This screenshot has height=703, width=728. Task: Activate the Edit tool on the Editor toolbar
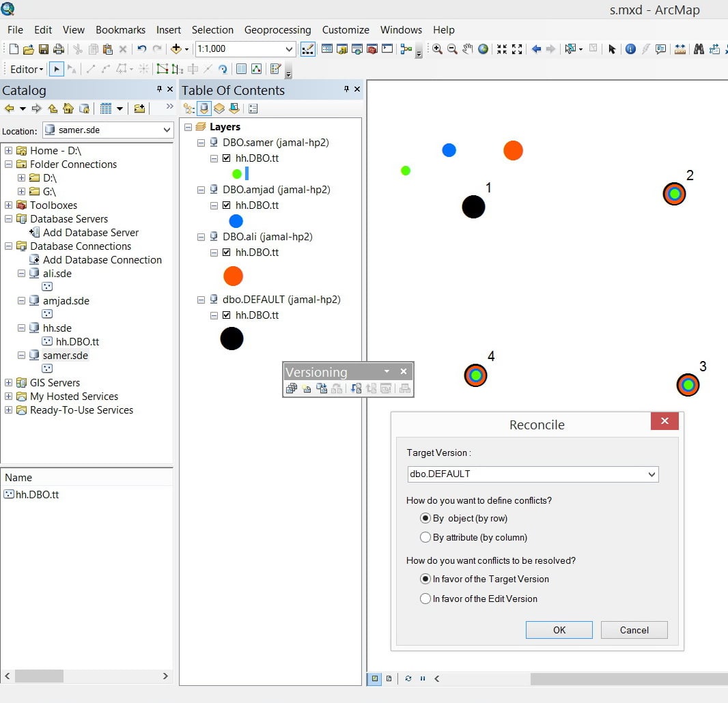tap(57, 69)
